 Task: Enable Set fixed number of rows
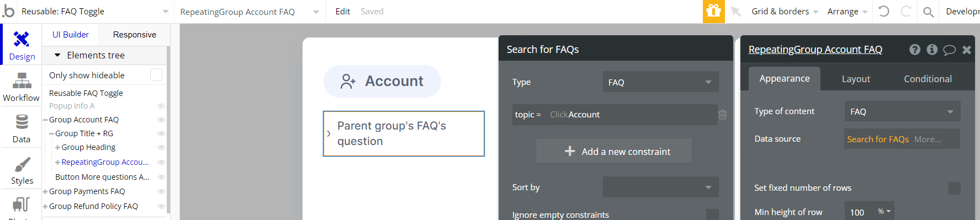click(954, 188)
